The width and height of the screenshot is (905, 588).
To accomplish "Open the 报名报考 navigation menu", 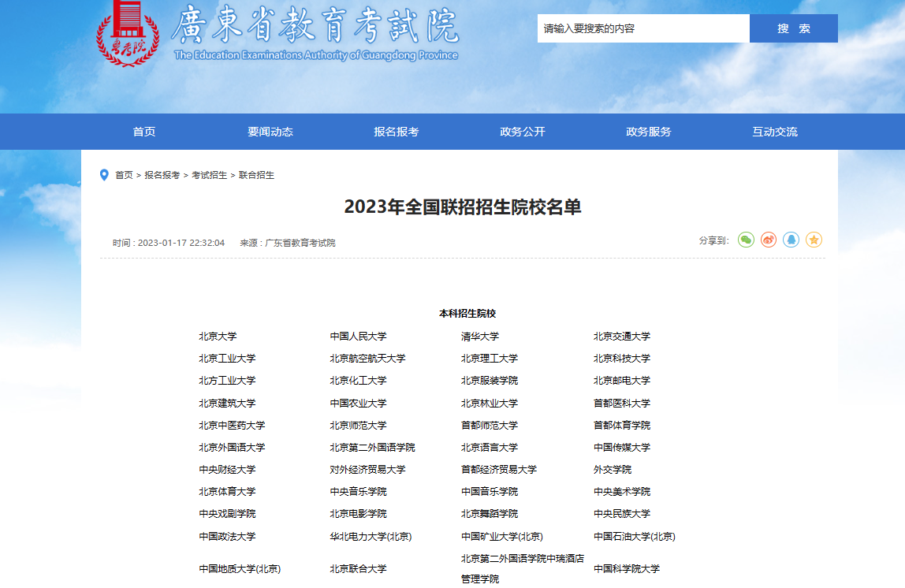I will tap(396, 132).
